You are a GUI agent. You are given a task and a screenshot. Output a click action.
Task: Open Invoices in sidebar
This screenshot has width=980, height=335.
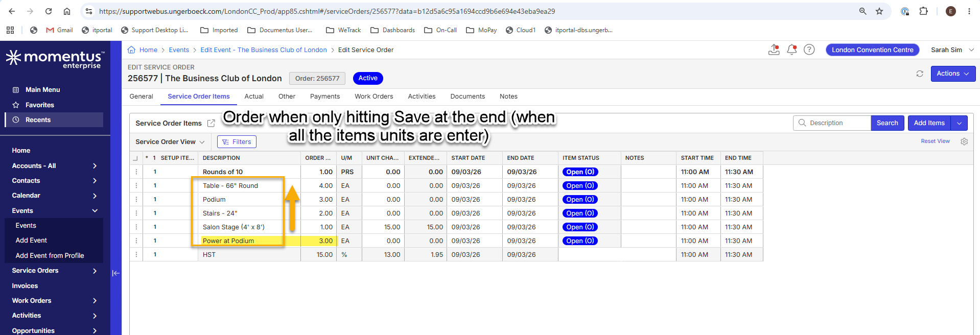click(x=25, y=286)
